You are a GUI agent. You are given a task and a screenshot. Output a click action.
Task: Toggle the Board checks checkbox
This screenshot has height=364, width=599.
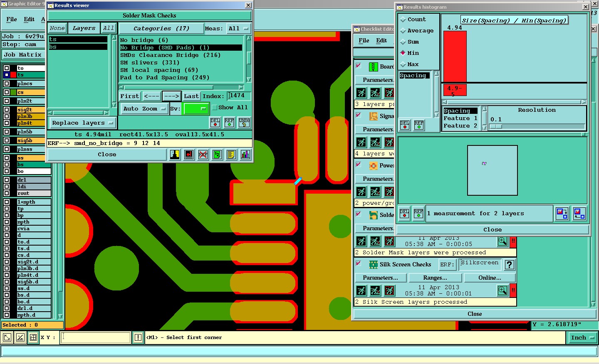pyautogui.click(x=359, y=66)
